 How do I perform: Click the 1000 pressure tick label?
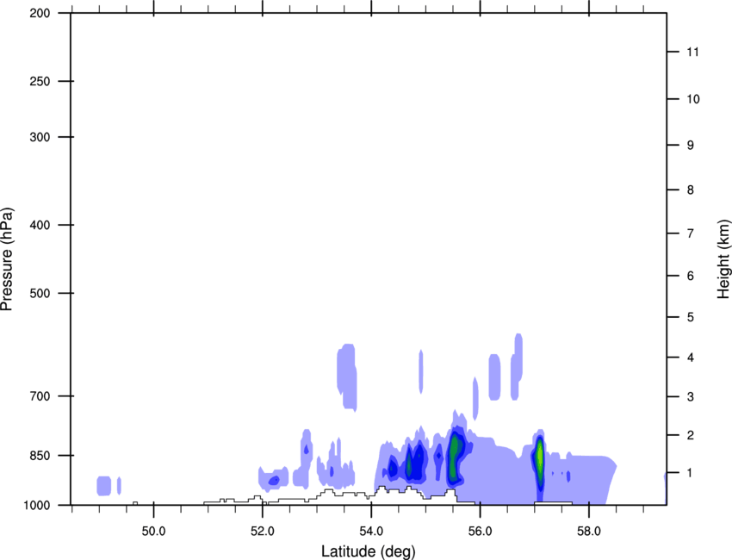pos(37,505)
